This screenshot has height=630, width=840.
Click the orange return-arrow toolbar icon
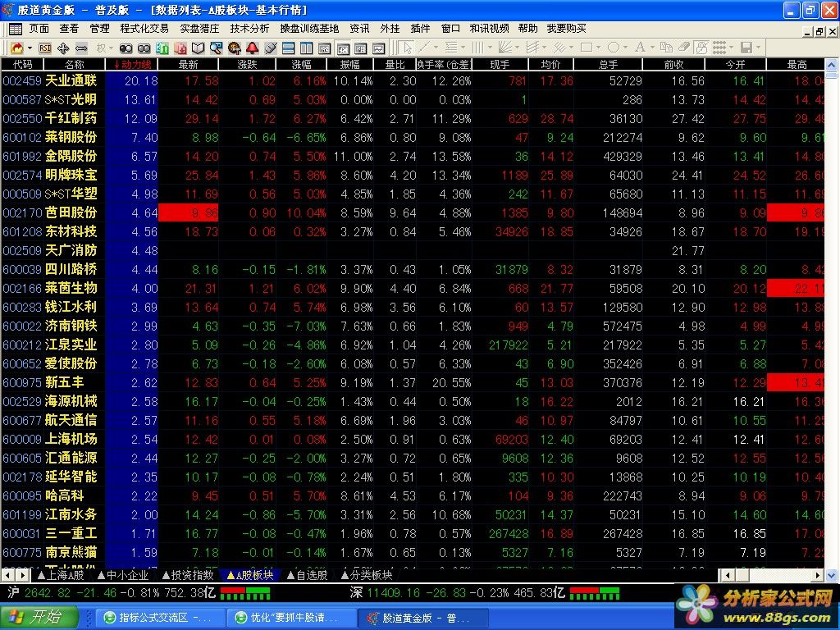pos(16,48)
